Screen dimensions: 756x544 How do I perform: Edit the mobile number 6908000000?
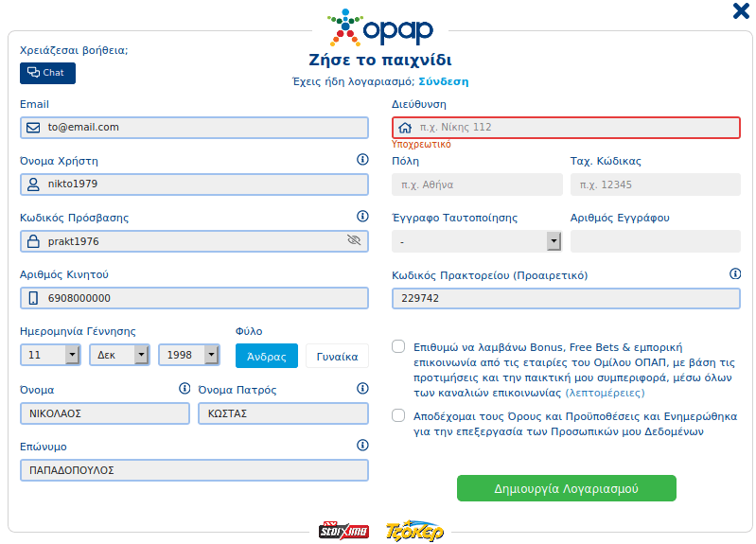click(x=194, y=298)
